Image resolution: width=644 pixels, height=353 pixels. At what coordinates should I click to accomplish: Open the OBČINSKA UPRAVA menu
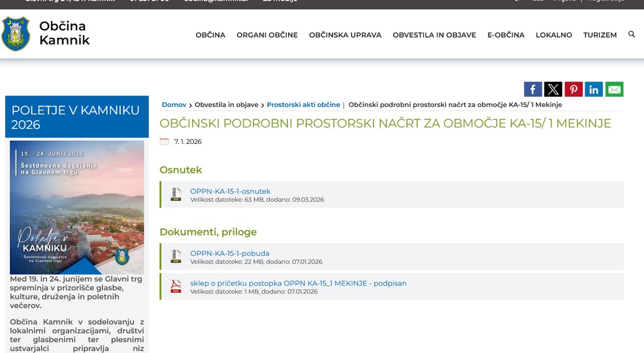pos(345,35)
